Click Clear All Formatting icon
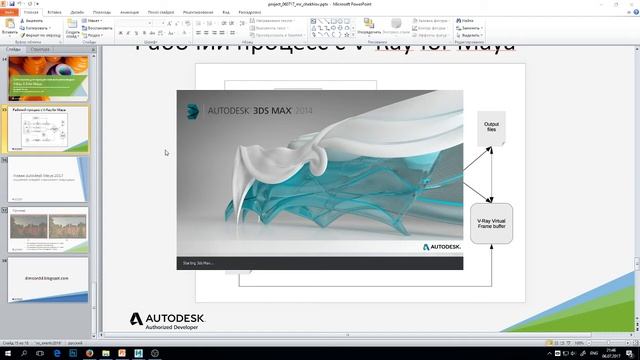640x360 pixels. pos(187,23)
